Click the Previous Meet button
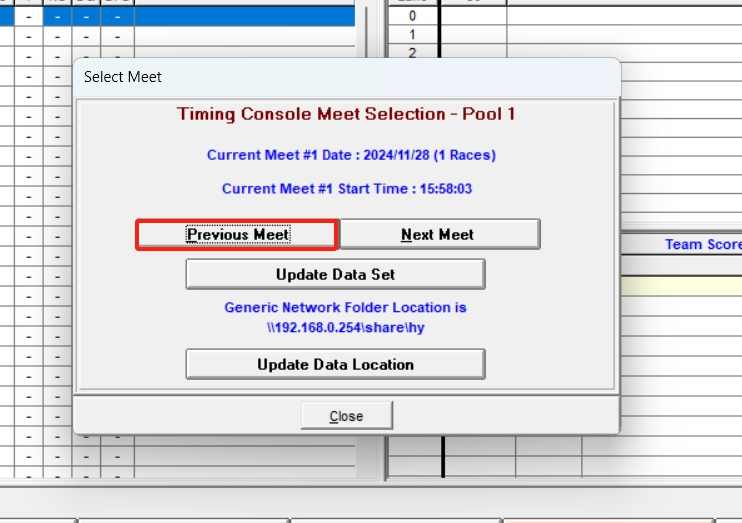The width and height of the screenshot is (742, 523). 236,235
